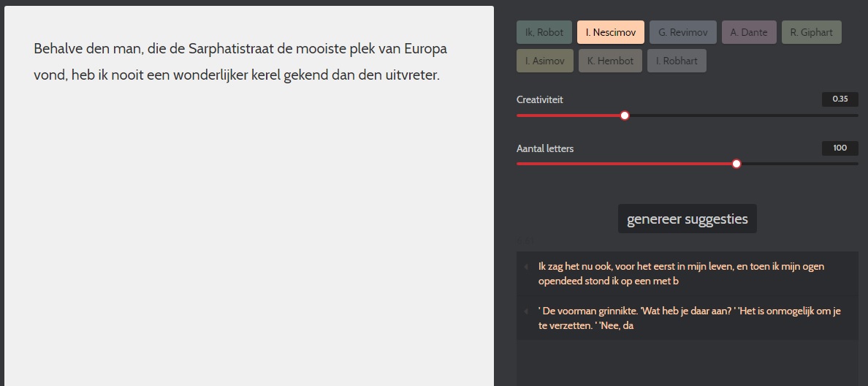Click the left arrow icon beside 'Ik zag het nu ook'
Image resolution: width=868 pixels, height=386 pixels.
[x=526, y=267]
